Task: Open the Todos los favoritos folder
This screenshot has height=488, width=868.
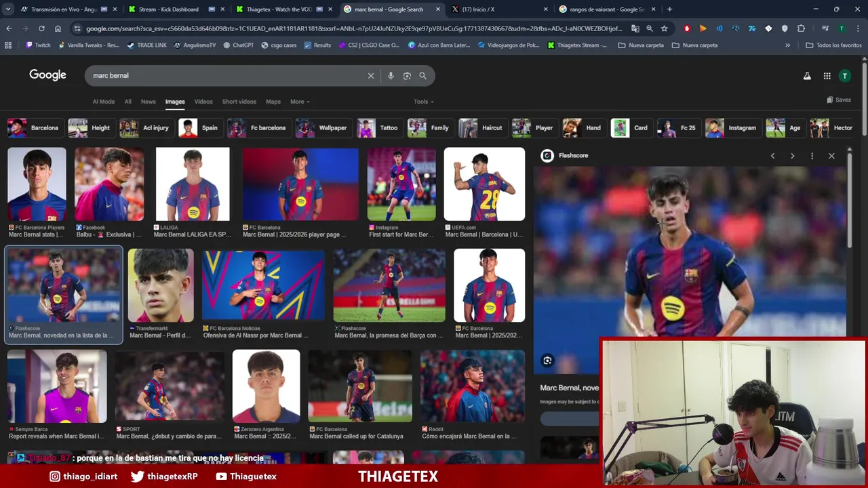Action: (833, 45)
